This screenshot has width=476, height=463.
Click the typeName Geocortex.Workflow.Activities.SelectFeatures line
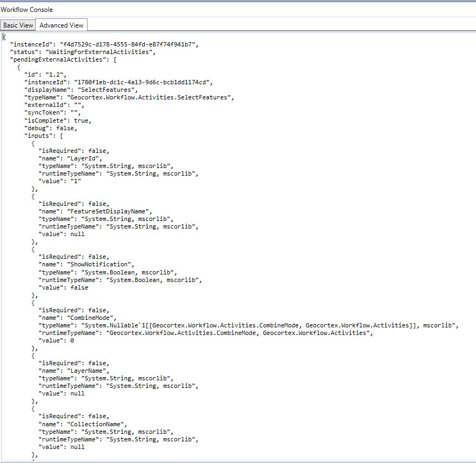129,97
